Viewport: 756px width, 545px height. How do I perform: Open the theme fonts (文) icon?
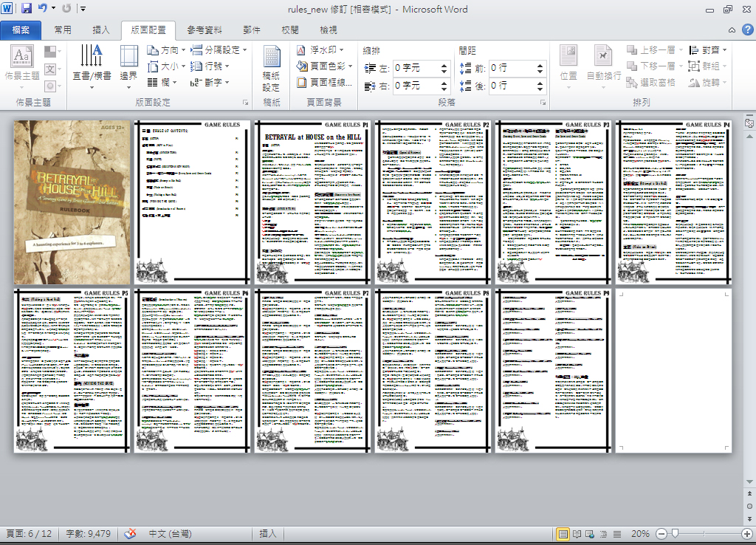click(50, 69)
